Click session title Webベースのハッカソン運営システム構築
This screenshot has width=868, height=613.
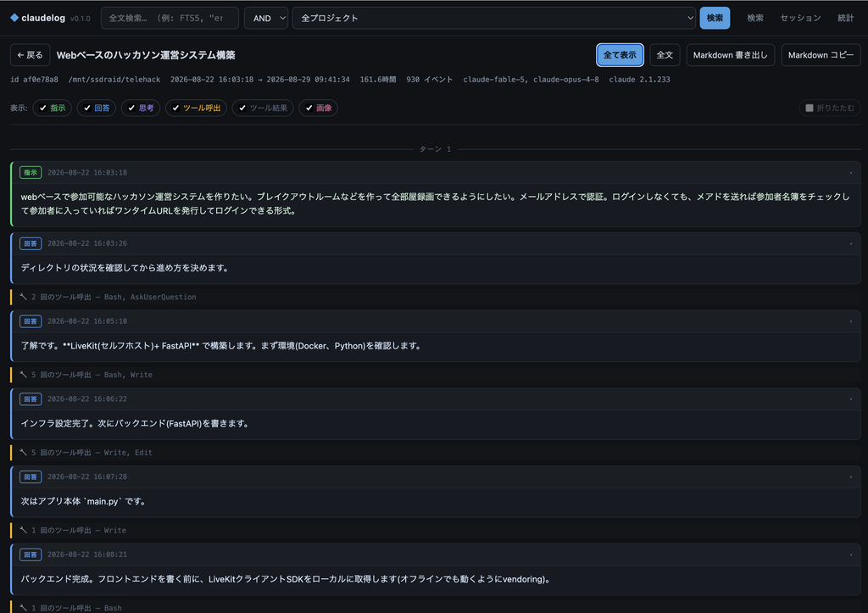coord(146,55)
